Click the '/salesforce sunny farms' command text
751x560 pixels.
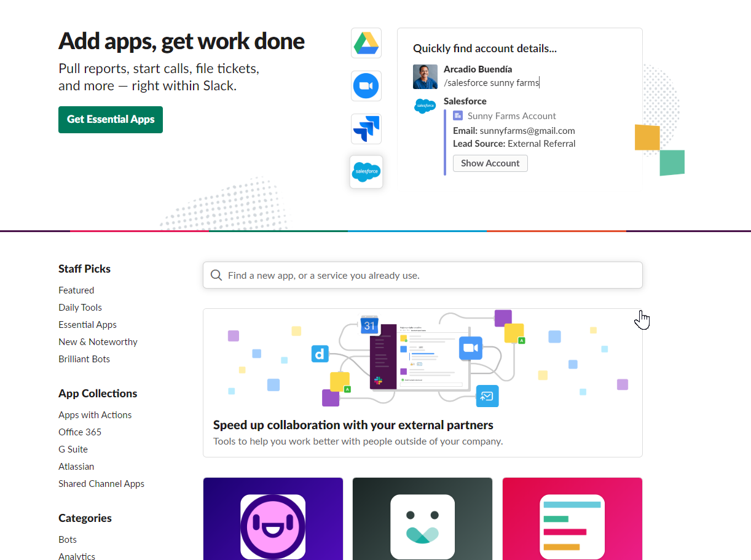pyautogui.click(x=491, y=83)
